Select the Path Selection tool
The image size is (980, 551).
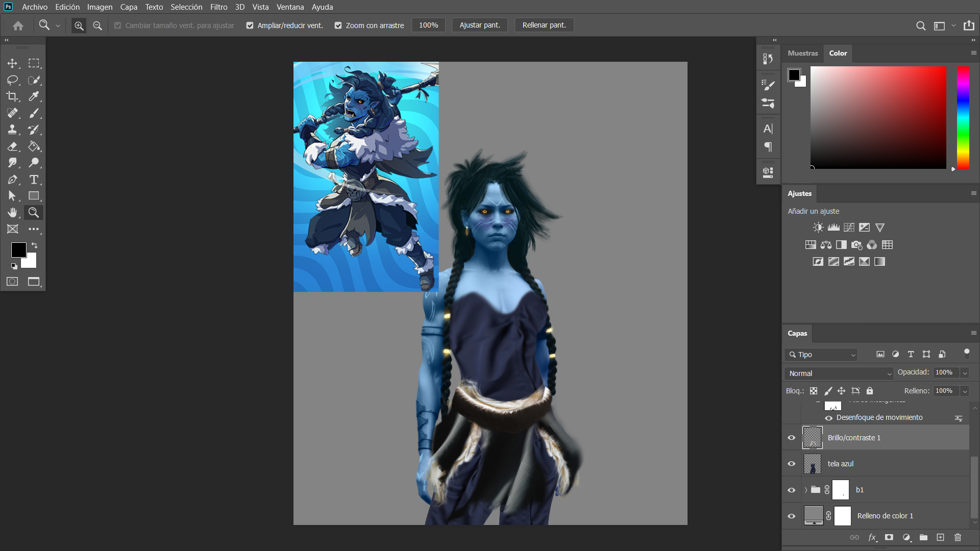12,196
